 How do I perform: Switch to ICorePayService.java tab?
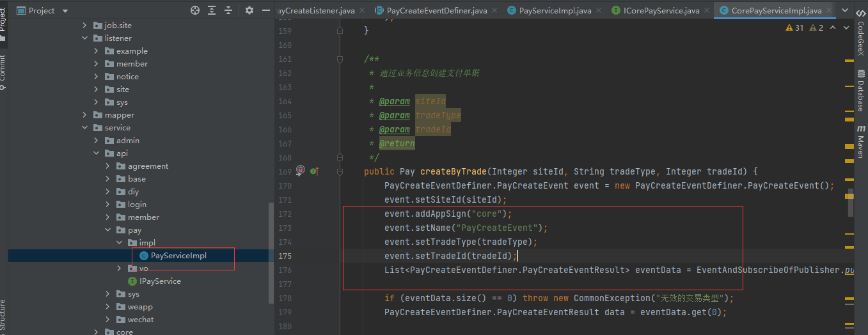pyautogui.click(x=661, y=11)
